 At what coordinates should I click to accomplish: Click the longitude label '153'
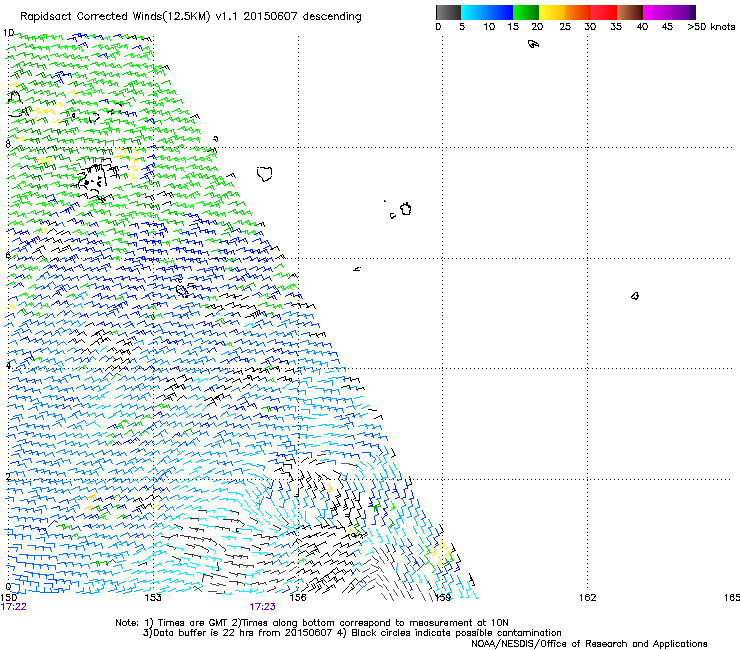click(153, 598)
